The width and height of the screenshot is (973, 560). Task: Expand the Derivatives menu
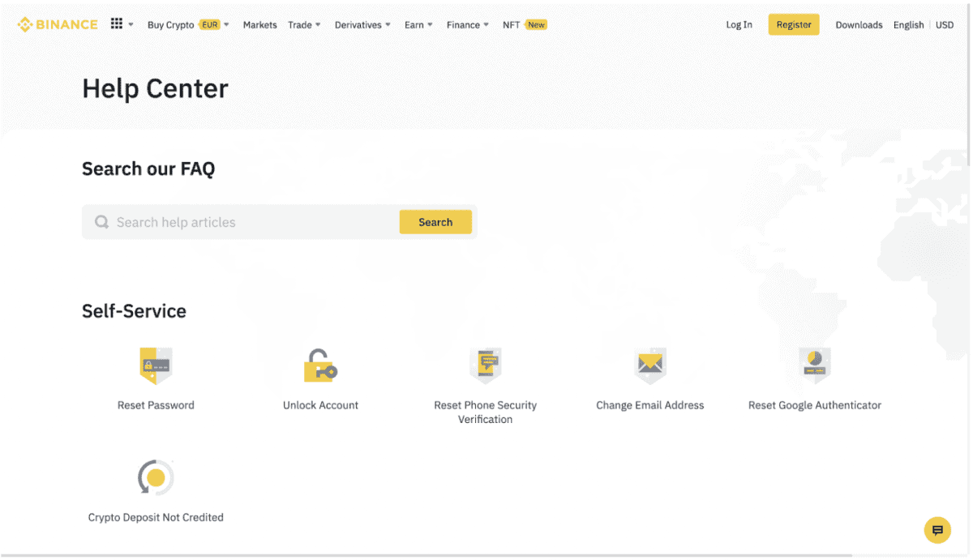pos(362,25)
